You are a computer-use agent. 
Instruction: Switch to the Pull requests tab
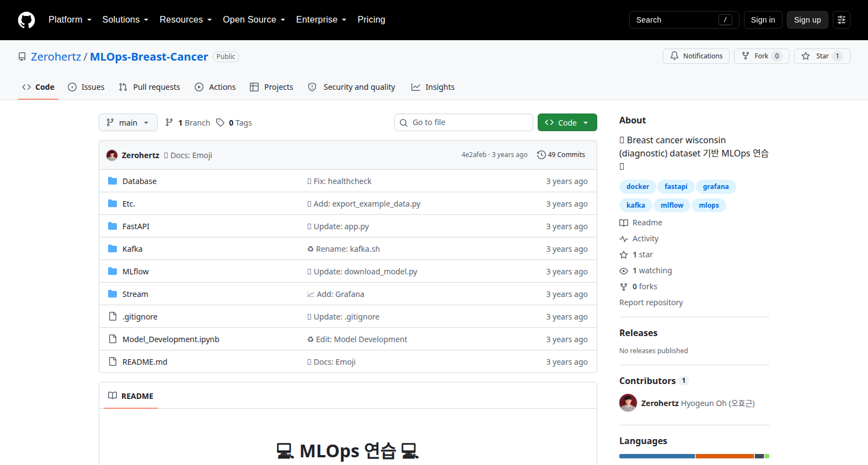pos(149,87)
